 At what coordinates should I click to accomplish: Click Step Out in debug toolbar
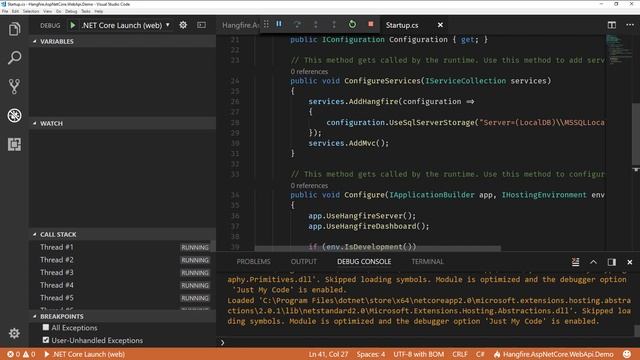[x=334, y=24]
